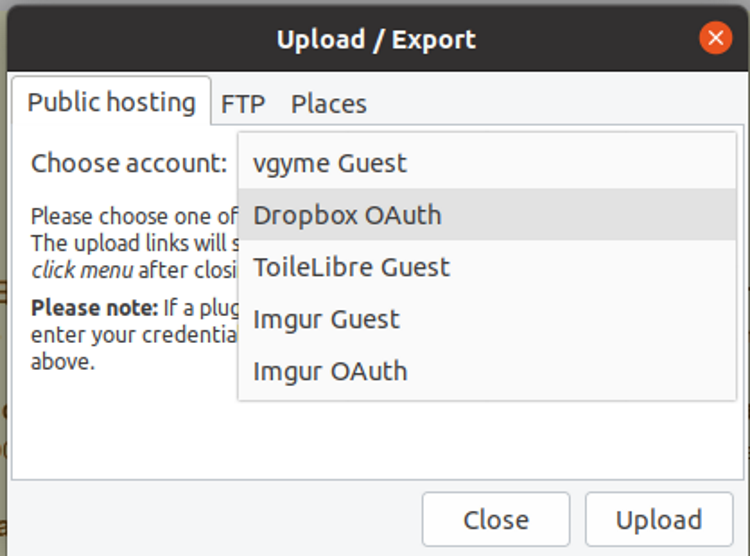Open the FTP tab
This screenshot has height=556, width=750.
(x=242, y=104)
